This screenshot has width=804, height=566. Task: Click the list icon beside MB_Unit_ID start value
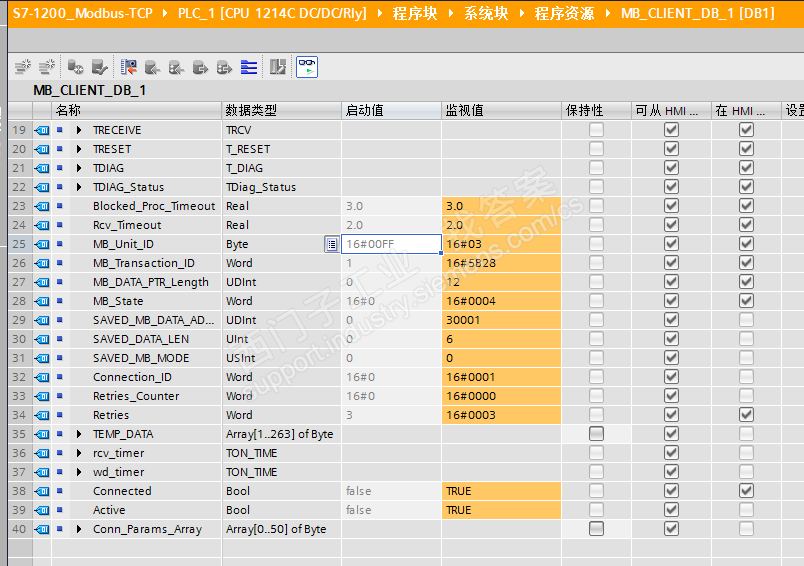pyautogui.click(x=332, y=244)
